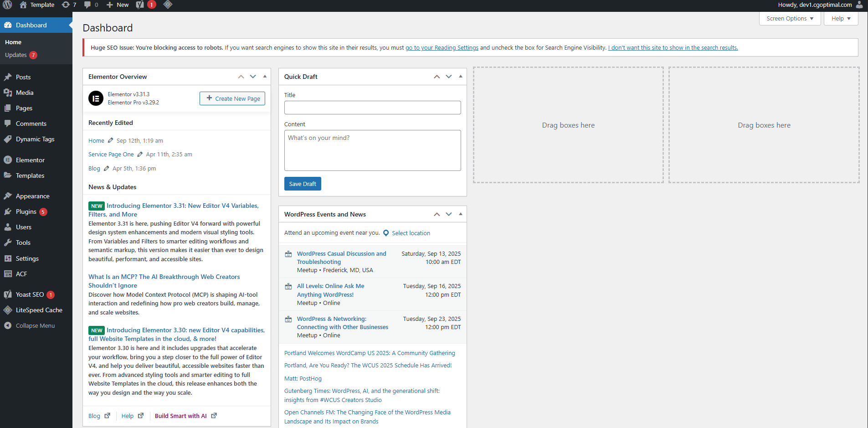
Task: Open updates icon showing 7 in admin bar
Action: [69, 5]
